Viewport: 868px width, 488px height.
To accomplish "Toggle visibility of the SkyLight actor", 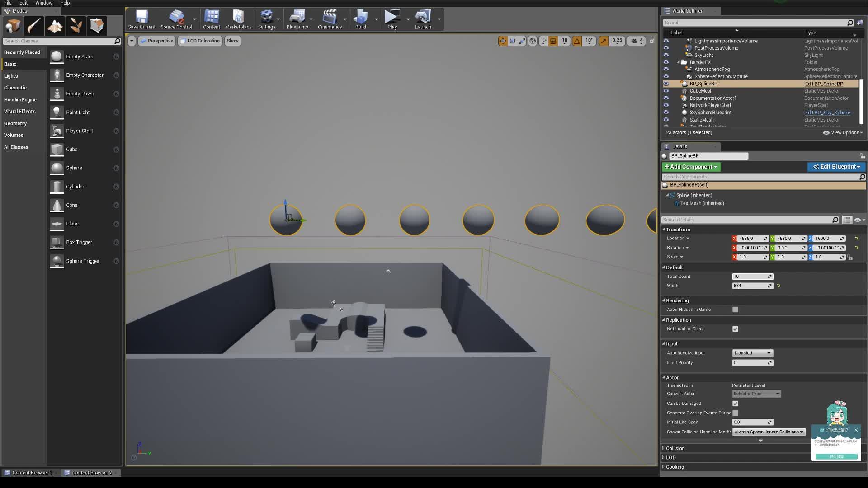I will click(667, 55).
